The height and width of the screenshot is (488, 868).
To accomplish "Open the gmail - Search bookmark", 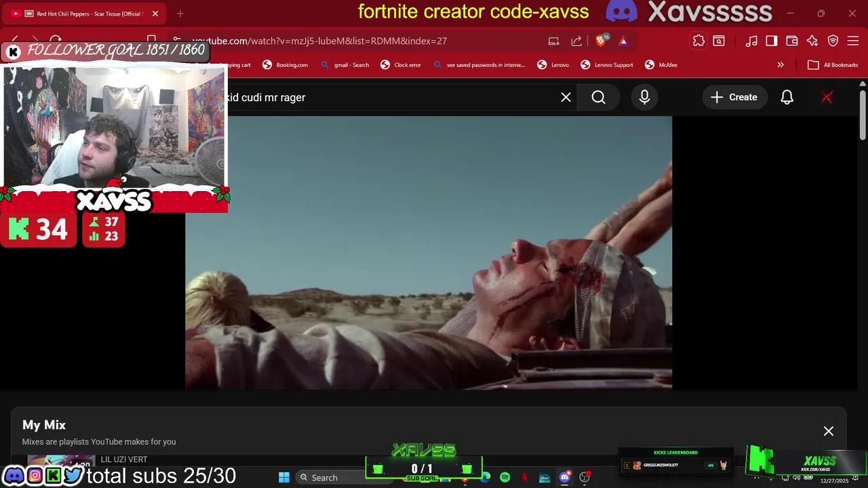I will 345,65.
